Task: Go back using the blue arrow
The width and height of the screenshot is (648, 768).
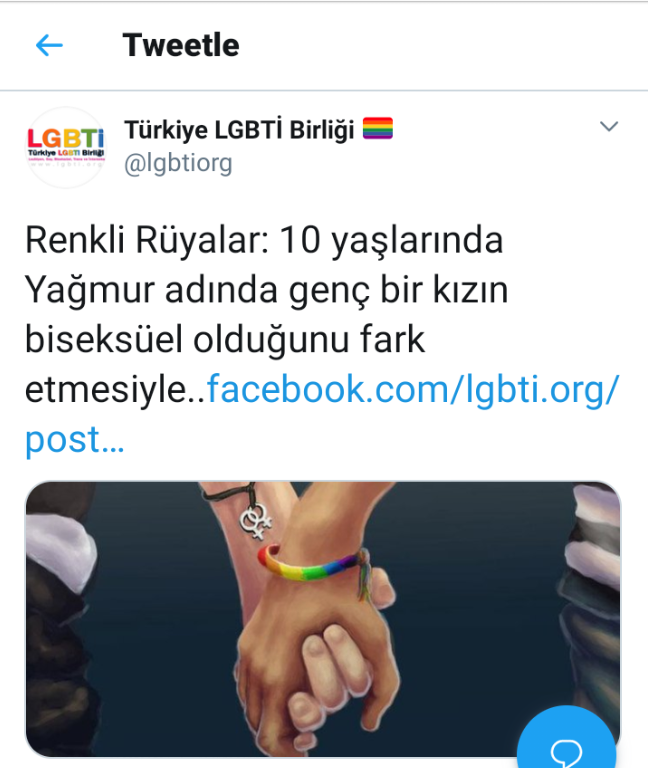Action: (x=49, y=46)
